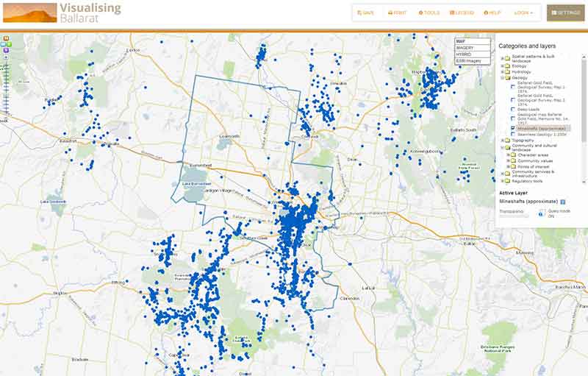
Task: Click the Print toolbar item
Action: coord(397,13)
